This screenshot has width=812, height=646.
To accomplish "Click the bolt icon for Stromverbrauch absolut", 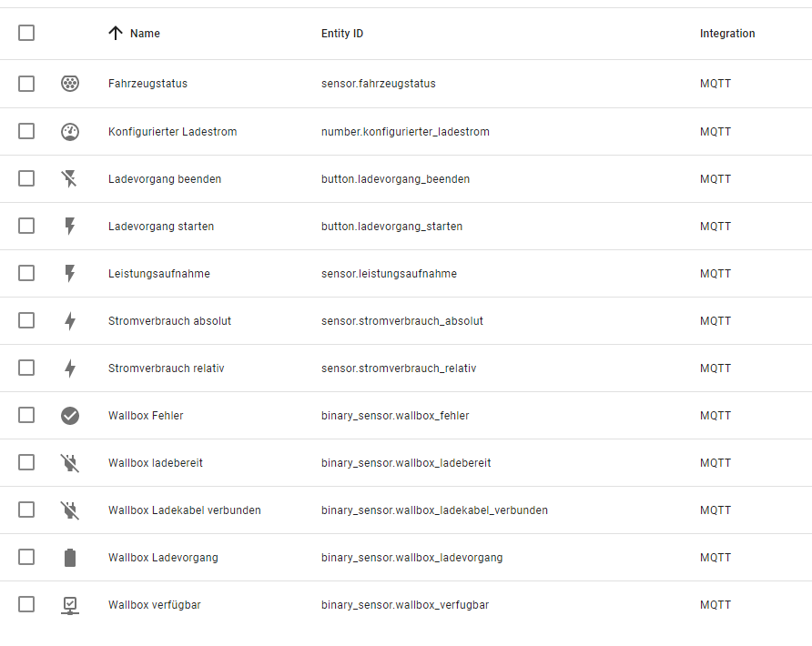I will (72, 320).
